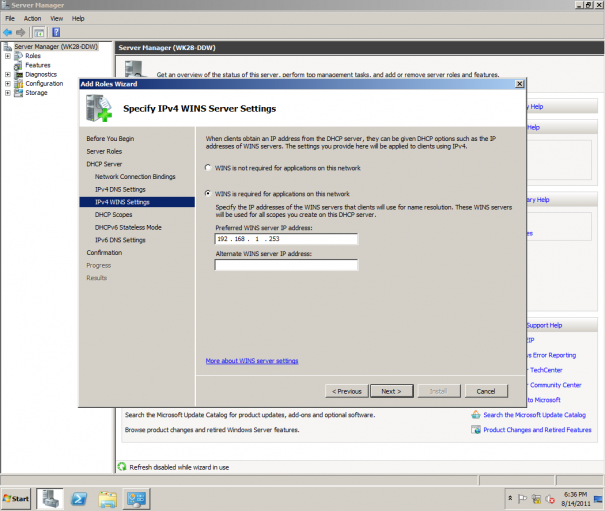
Task: Click Alternate WINS server IP address field
Action: pyautogui.click(x=286, y=265)
